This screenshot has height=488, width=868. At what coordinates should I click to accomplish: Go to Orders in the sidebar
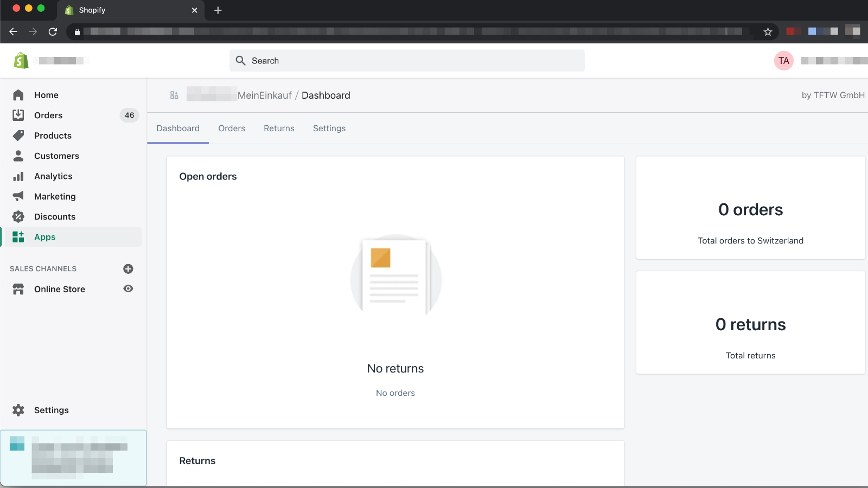pyautogui.click(x=48, y=115)
